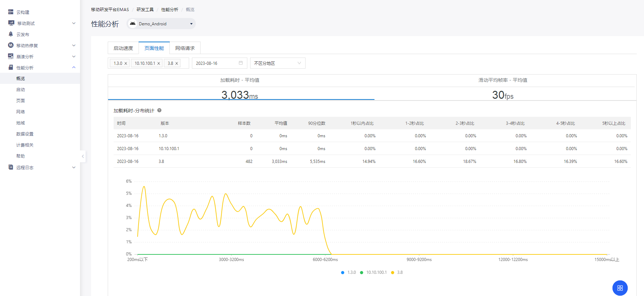Remove the 10.10.100.1 version tag
The height and width of the screenshot is (296, 644).
point(159,63)
